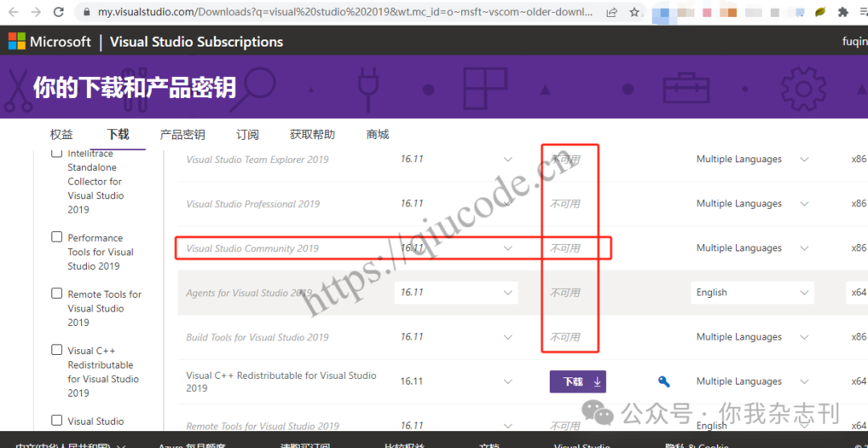Open version dropdown for Visual Studio Community 2019
This screenshot has width=868, height=448.
[457, 248]
